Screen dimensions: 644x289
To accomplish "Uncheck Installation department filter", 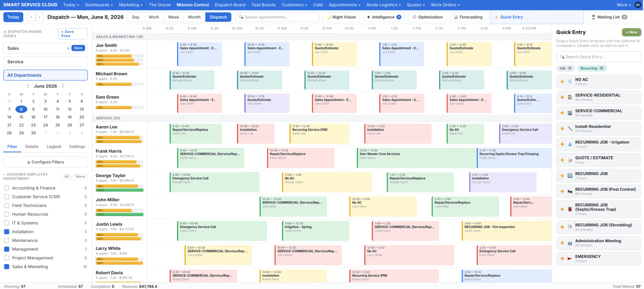I will coord(6,232).
